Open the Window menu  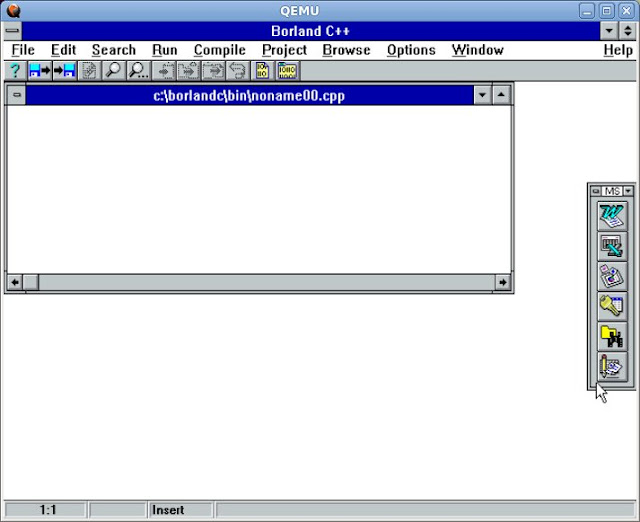tap(478, 50)
